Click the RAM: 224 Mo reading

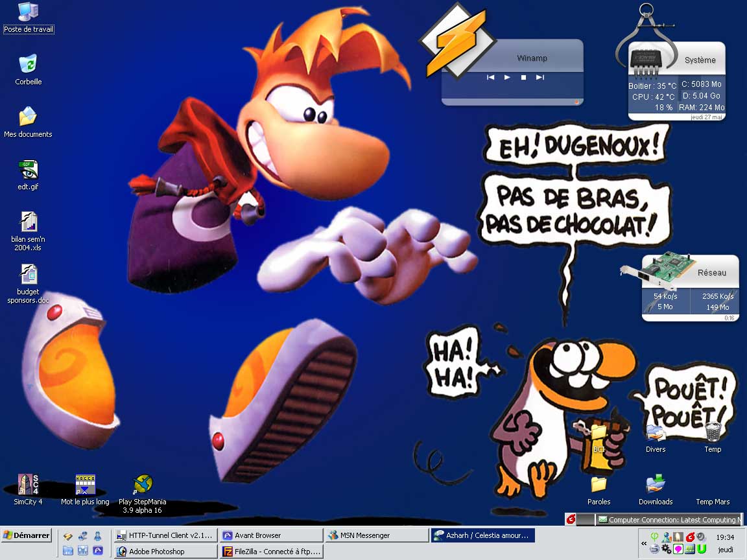coord(702,108)
